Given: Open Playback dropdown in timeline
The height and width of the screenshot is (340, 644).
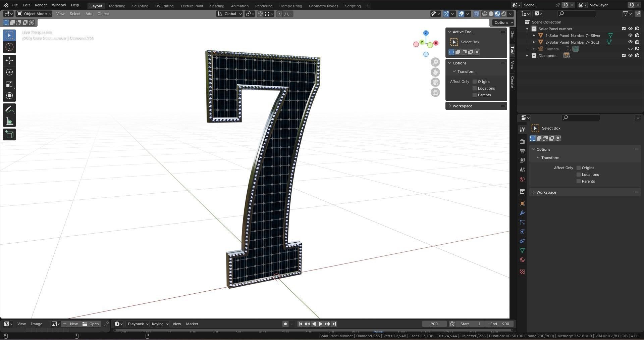Looking at the screenshot, I should [x=138, y=324].
